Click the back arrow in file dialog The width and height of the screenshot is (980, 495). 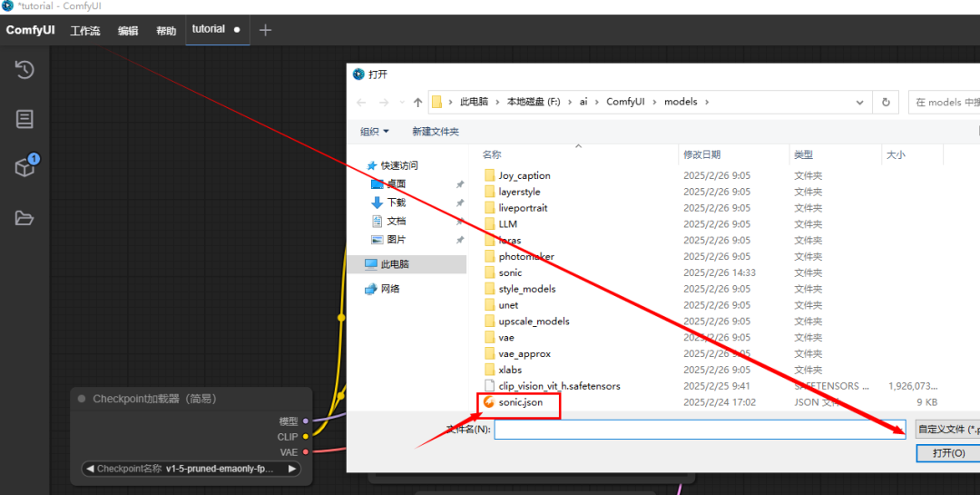361,103
